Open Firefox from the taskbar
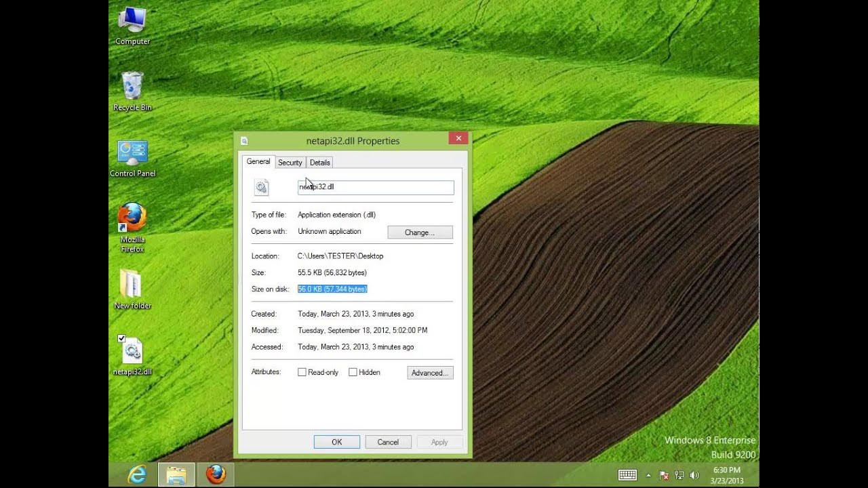Image resolution: width=868 pixels, height=488 pixels. (216, 474)
